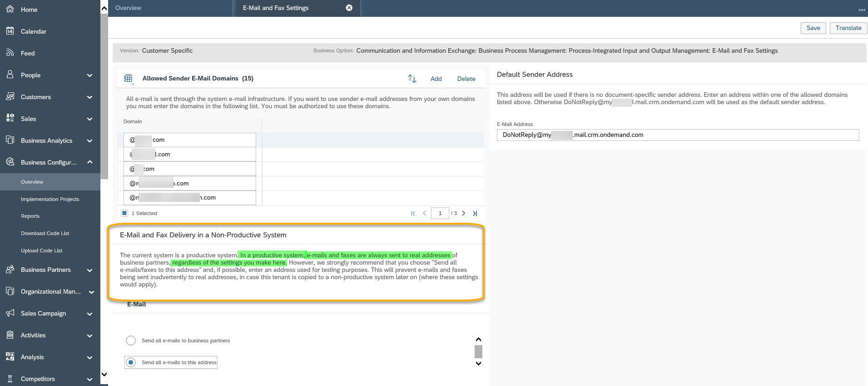Select 'Send all e-mails to this address'
868x386 pixels.
[x=131, y=362]
